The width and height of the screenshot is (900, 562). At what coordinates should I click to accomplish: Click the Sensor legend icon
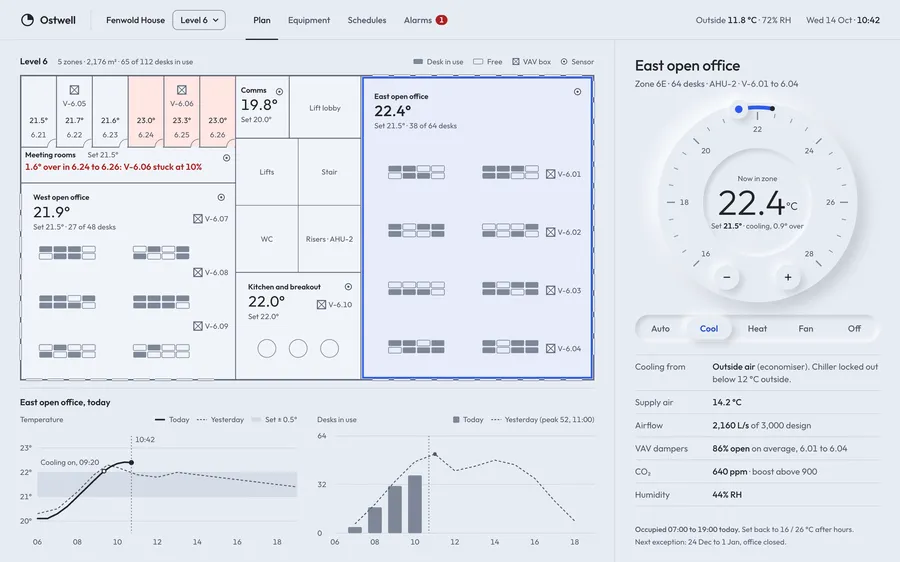(x=564, y=61)
